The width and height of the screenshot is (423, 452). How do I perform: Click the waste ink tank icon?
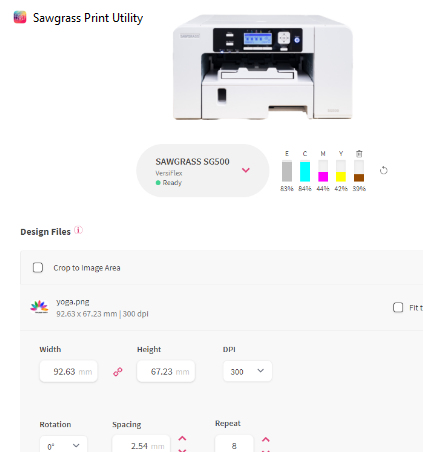[x=359, y=154]
